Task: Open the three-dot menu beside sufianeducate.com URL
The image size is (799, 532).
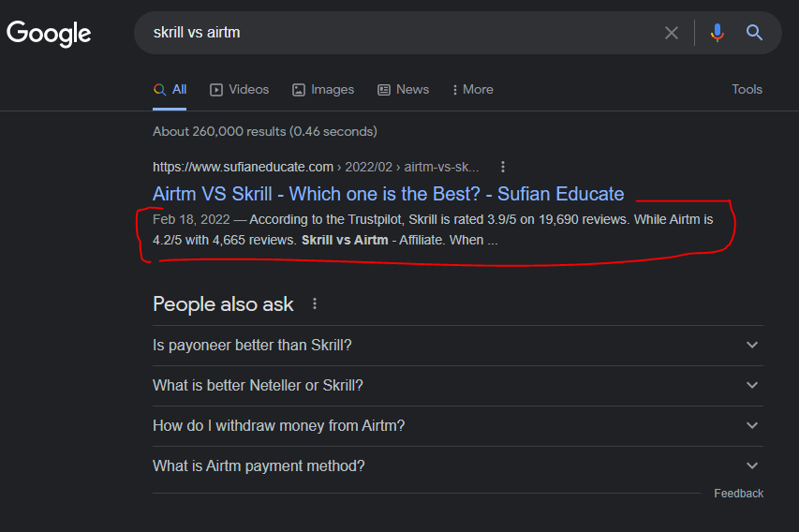Action: point(503,167)
